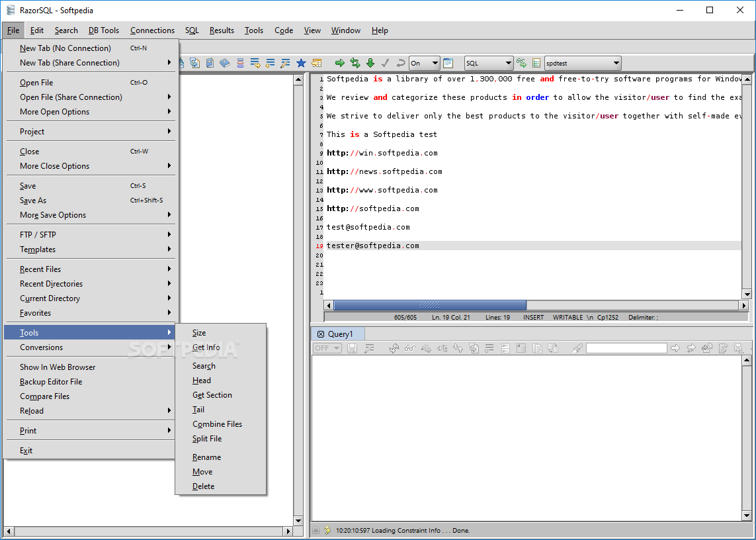Open the On auto-commit dropdown
This screenshot has height=540, width=756.
[x=424, y=64]
